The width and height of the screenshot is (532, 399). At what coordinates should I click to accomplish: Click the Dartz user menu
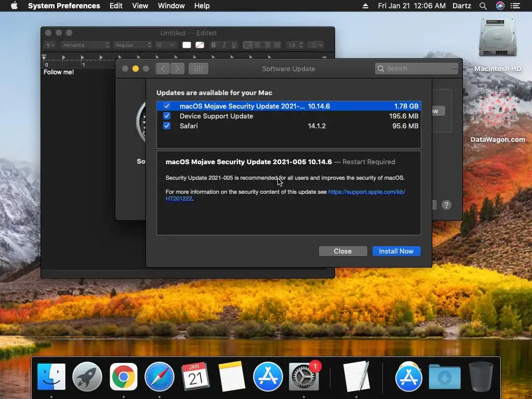coord(462,6)
